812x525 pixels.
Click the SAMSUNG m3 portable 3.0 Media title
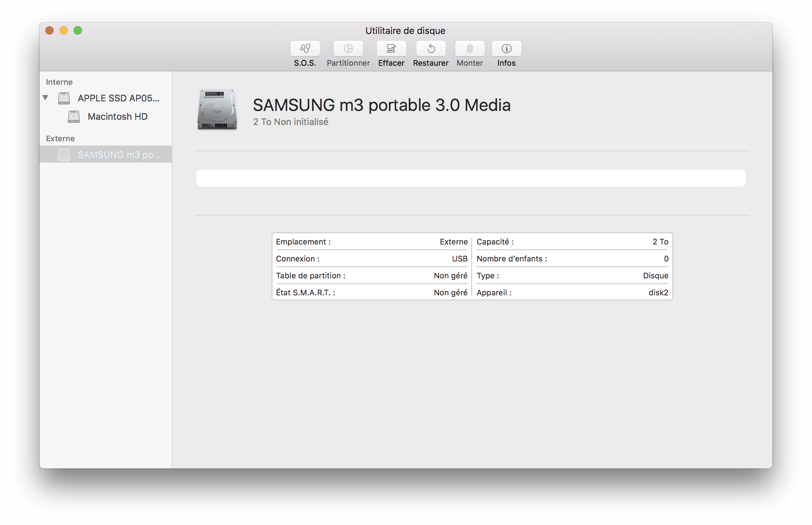(x=382, y=105)
